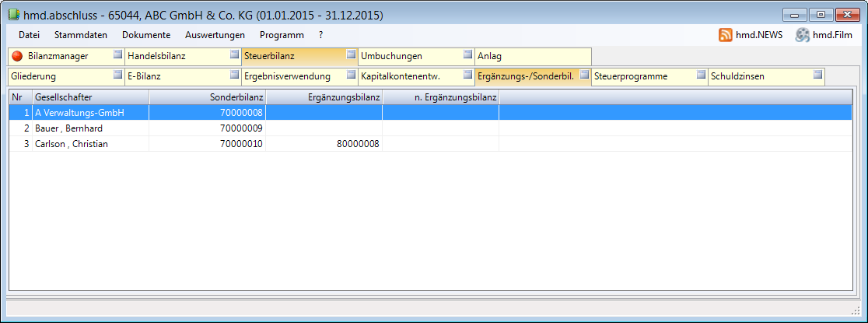Click the small square icon on E-Bilanz tab
The width and height of the screenshot is (868, 323).
[234, 75]
